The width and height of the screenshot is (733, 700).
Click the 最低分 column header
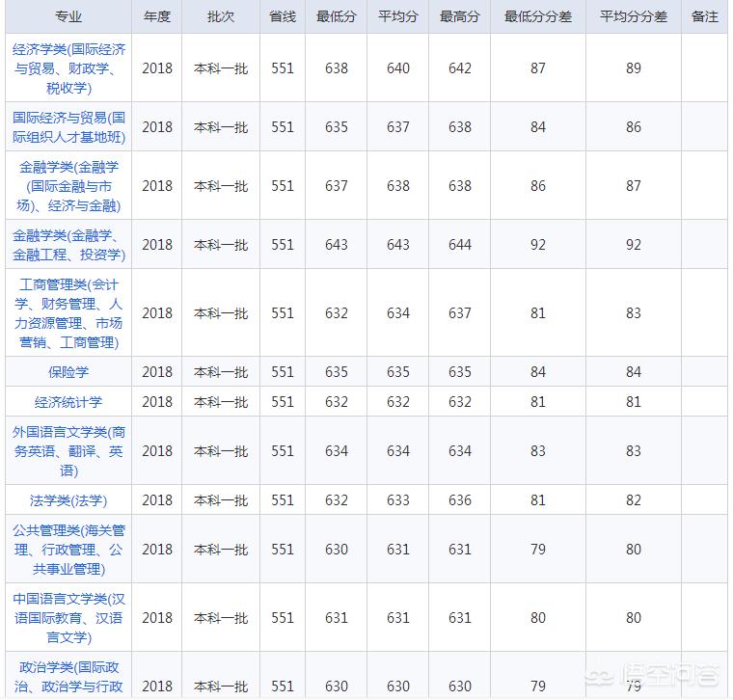336,16
